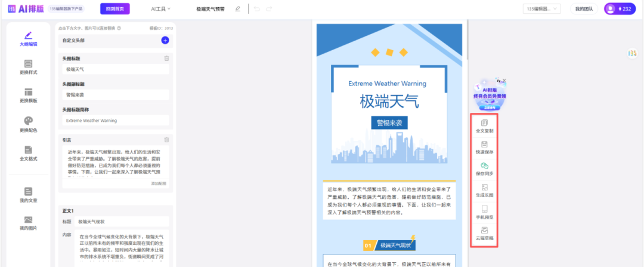644x267 pixels.
Task: Click the floating 135 logo icon
Action: click(633, 53)
